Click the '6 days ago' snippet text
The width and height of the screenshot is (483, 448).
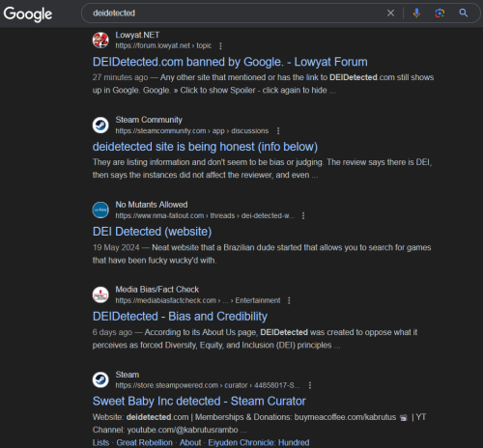click(x=112, y=332)
